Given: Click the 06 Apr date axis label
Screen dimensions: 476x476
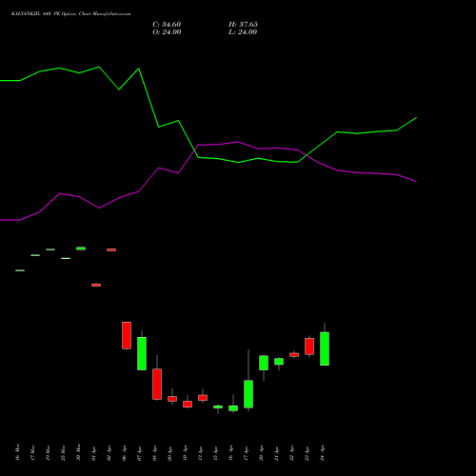Looking at the screenshot, I should click(x=124, y=452).
